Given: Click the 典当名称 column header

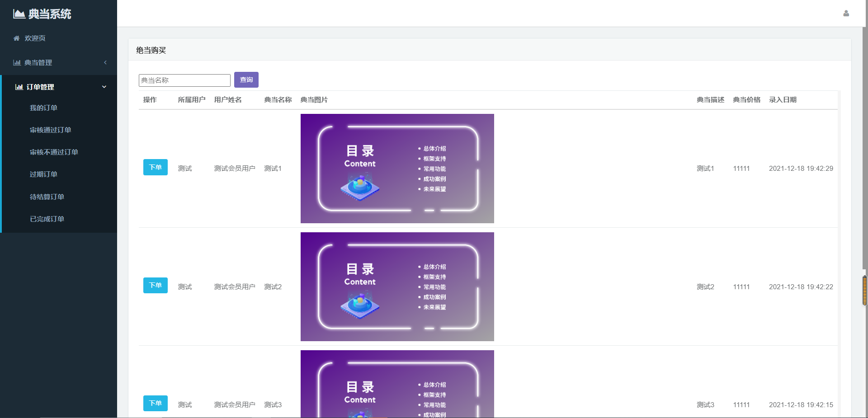Looking at the screenshot, I should tap(278, 100).
